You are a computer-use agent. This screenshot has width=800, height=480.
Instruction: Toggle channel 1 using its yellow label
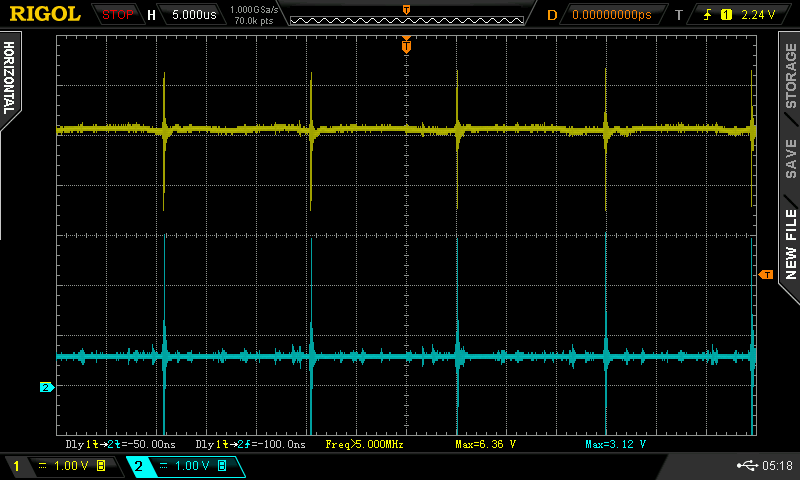tap(16, 466)
